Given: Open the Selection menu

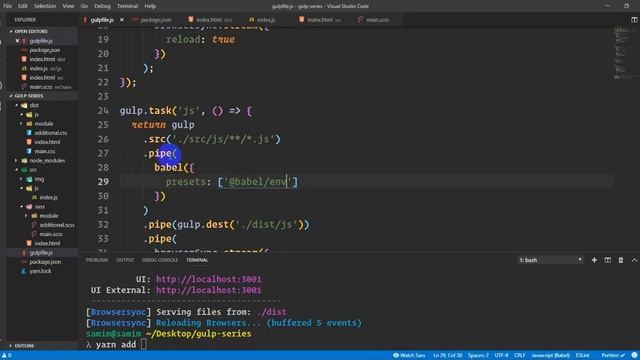Looking at the screenshot, I should (x=45, y=6).
